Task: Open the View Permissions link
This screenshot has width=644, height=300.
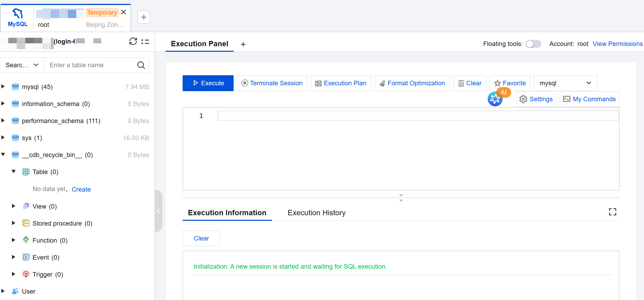Action: point(617,44)
